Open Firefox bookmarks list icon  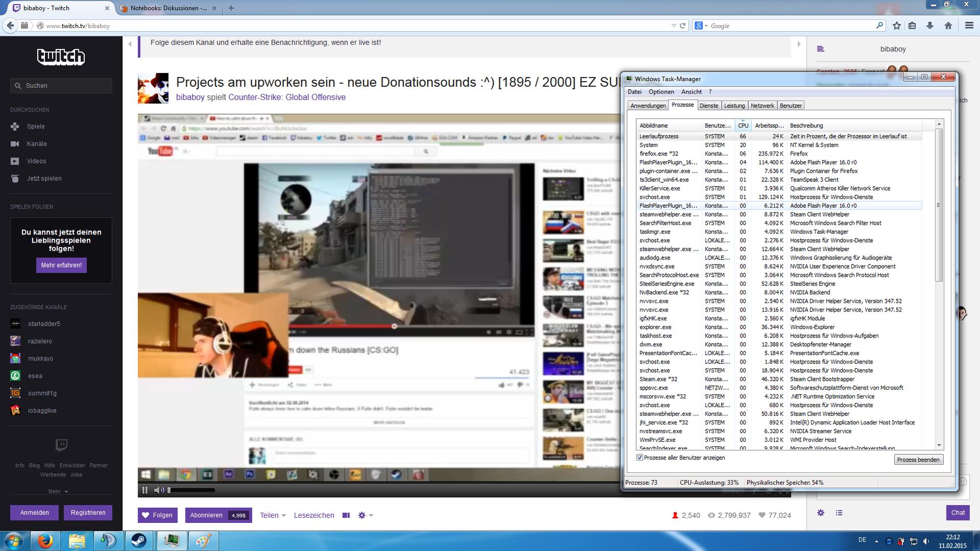tap(913, 26)
